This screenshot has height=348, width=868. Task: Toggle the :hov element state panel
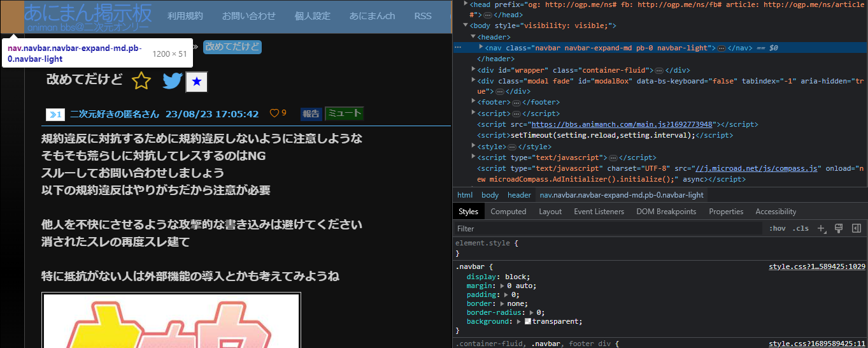tap(778, 228)
